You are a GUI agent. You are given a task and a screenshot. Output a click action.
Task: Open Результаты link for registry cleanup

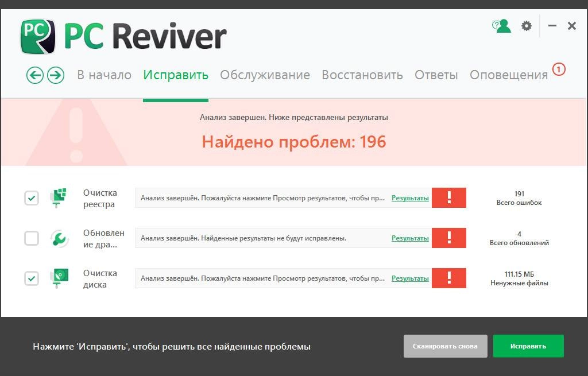coord(410,198)
